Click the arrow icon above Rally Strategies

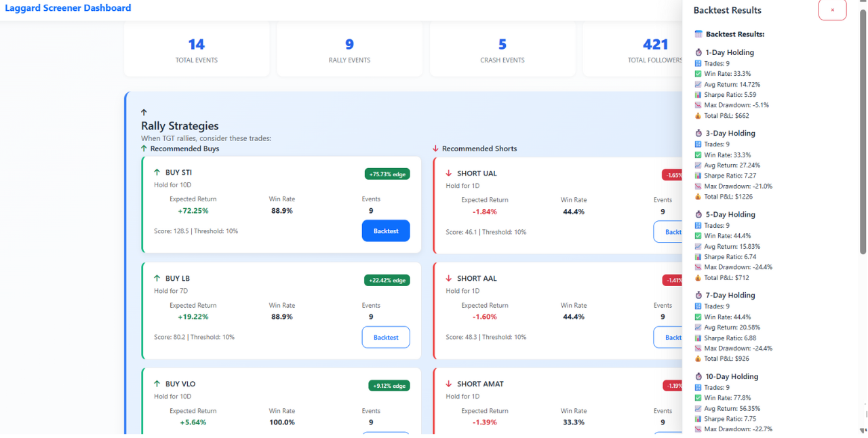(144, 113)
